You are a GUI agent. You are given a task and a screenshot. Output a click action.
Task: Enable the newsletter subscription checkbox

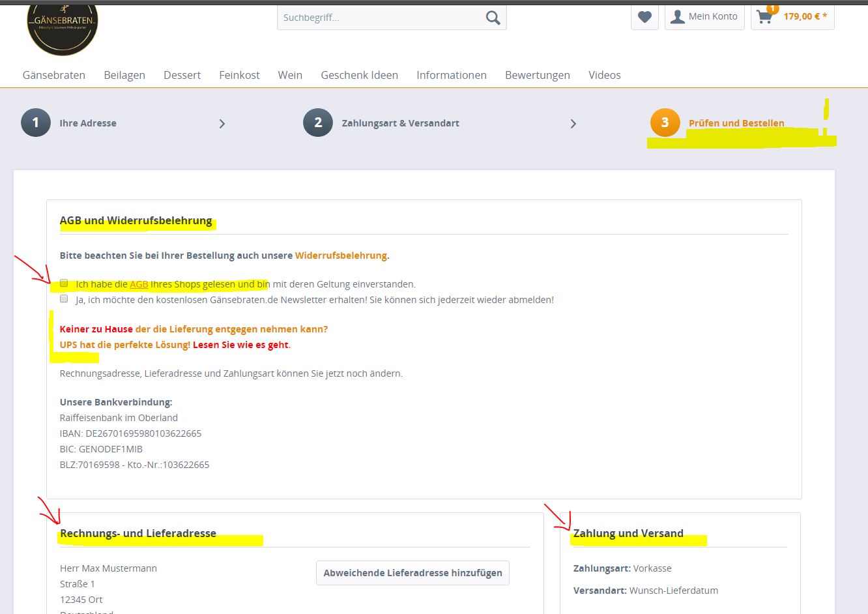pyautogui.click(x=64, y=299)
